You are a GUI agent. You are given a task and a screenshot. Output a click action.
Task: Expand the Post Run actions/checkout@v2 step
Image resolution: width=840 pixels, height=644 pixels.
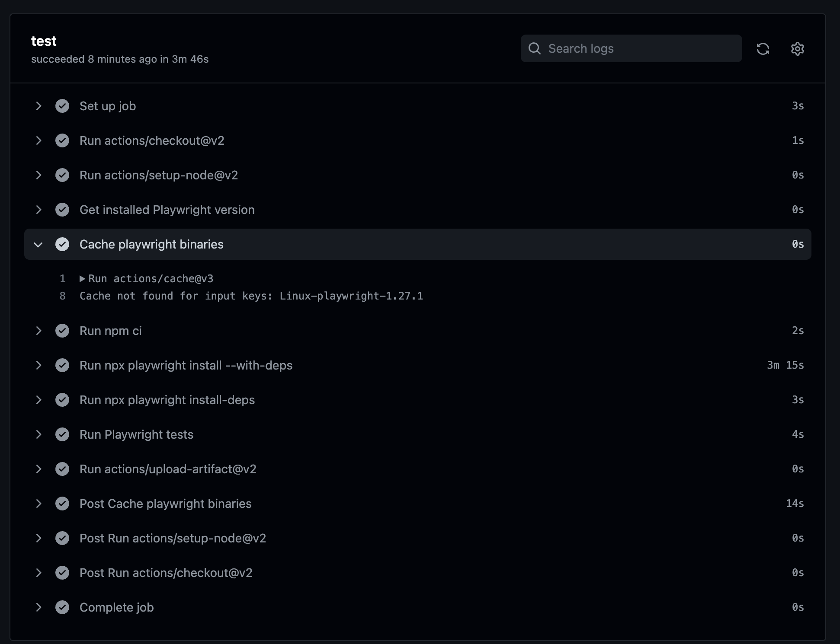[x=38, y=573]
